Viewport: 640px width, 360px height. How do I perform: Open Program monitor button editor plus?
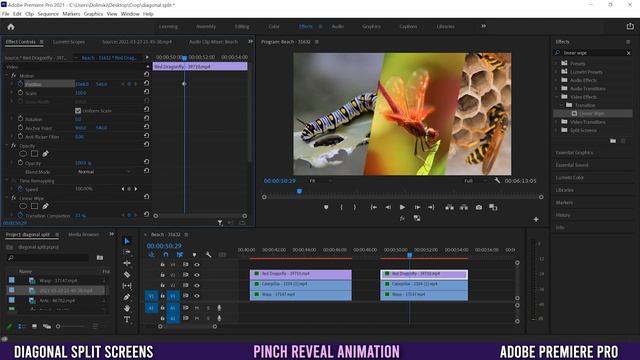pyautogui.click(x=536, y=220)
